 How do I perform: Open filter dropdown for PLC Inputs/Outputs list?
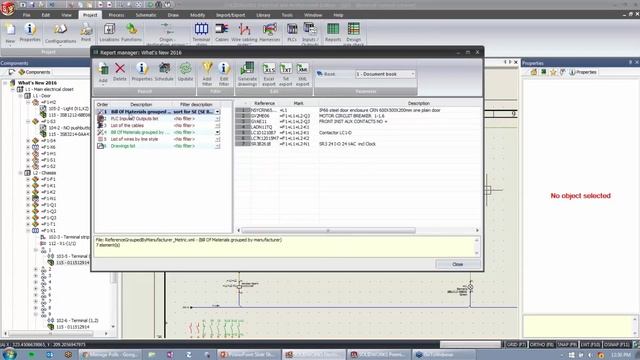218,119
